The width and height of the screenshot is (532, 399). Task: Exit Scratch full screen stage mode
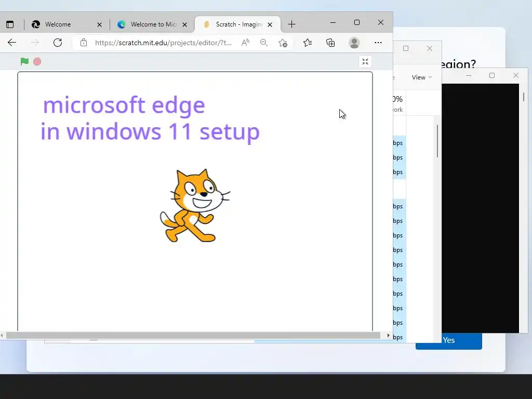click(365, 61)
